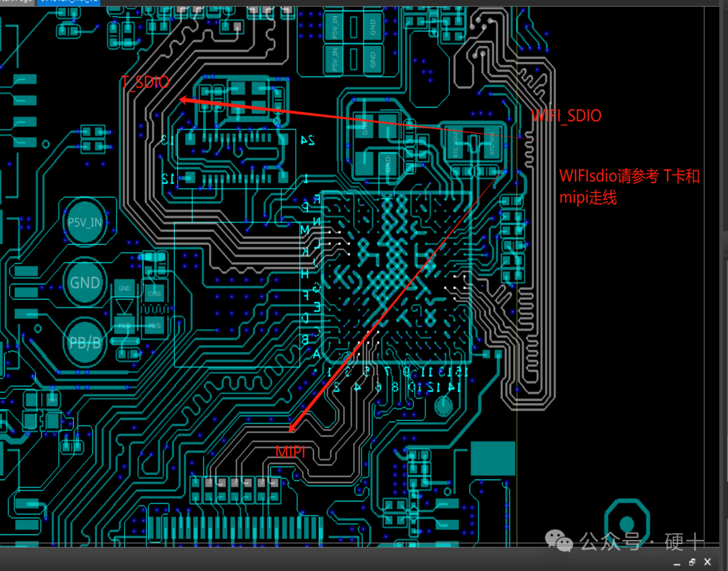The width and height of the screenshot is (728, 571).
Task: Restore down the PCB editor window
Action: (692, 562)
